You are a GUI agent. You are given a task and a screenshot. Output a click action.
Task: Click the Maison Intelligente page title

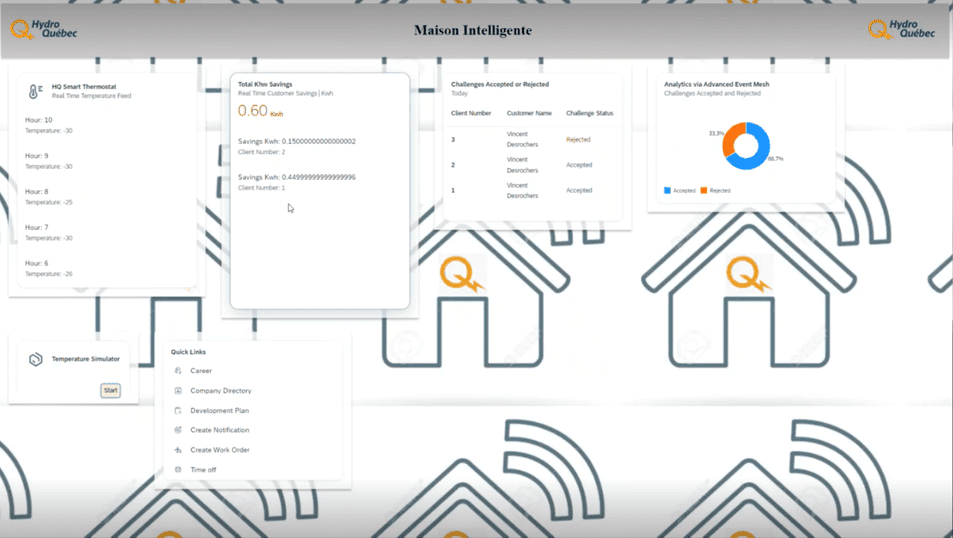tap(473, 30)
